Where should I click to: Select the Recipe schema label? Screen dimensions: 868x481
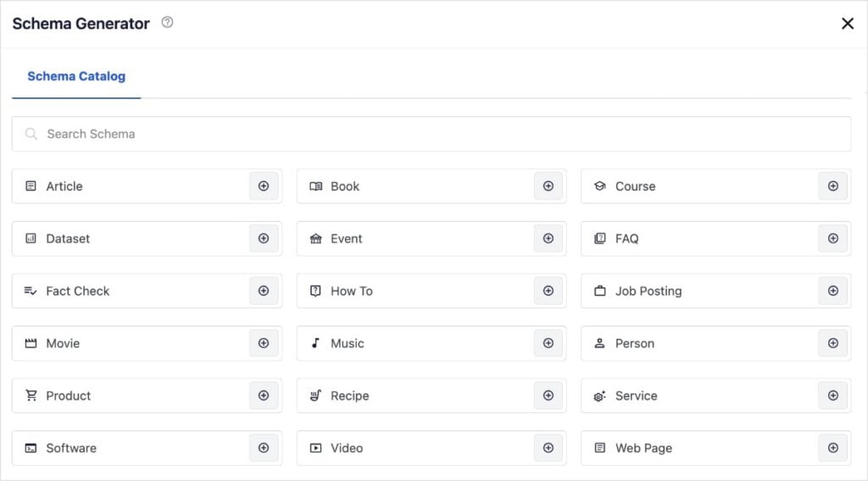pos(350,395)
